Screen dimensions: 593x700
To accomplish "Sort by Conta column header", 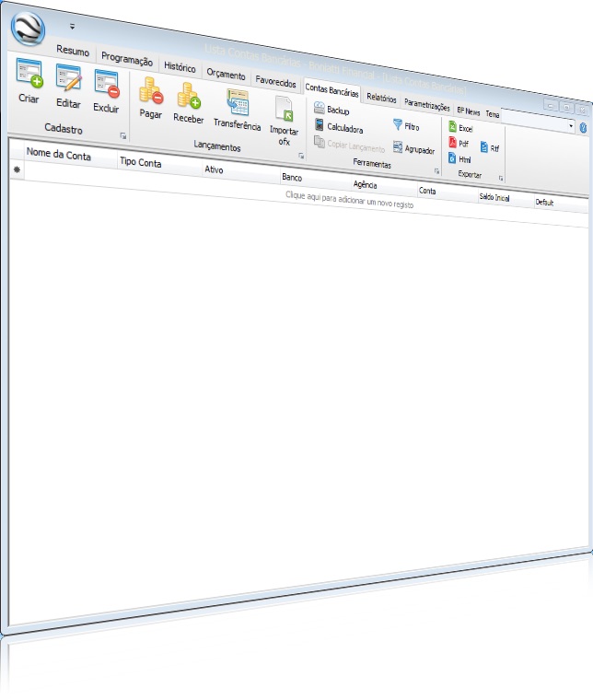I will 447,191.
